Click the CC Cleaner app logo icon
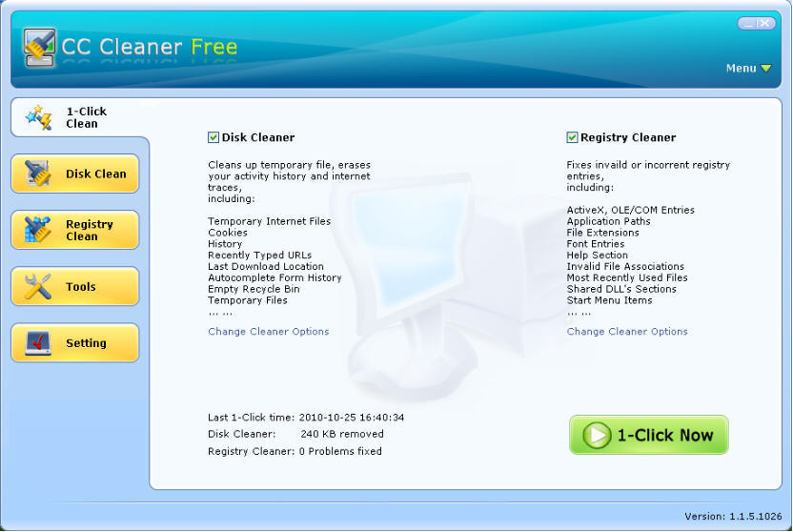Viewport: 793px width, 532px height. pos(39,48)
